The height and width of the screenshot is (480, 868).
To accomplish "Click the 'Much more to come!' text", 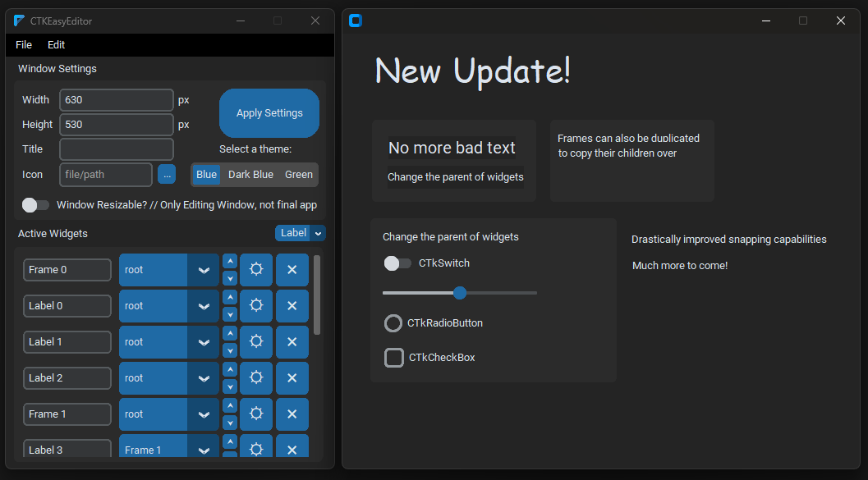I will [x=680, y=266].
